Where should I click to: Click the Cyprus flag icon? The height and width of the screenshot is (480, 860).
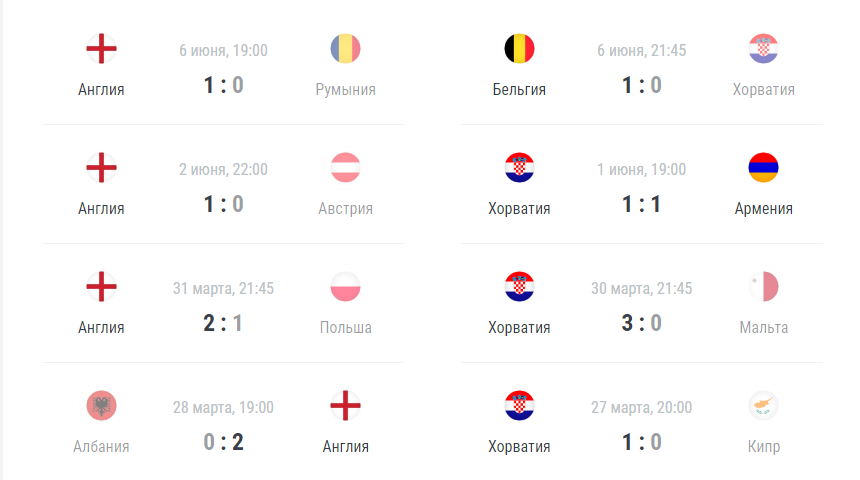pos(763,405)
